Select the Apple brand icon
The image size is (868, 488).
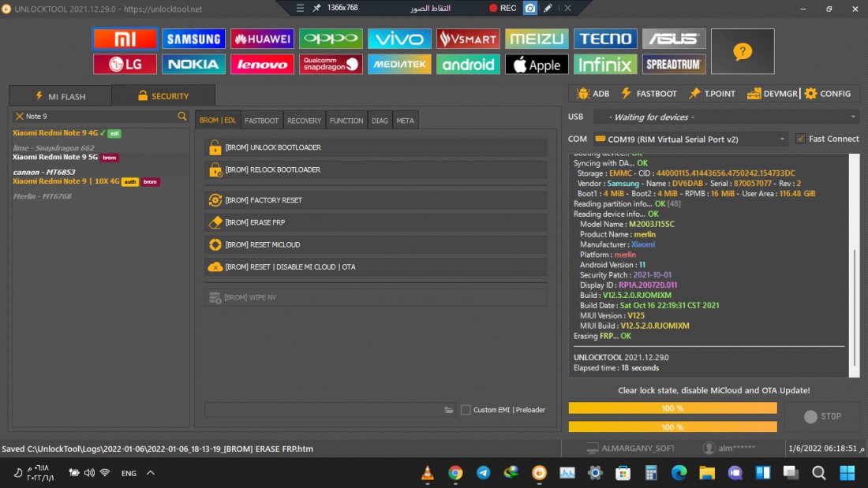coord(537,64)
